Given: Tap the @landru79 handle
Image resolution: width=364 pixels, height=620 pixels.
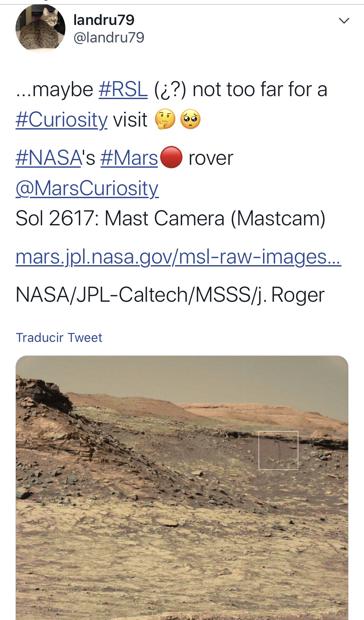Looking at the screenshot, I should tap(109, 38).
